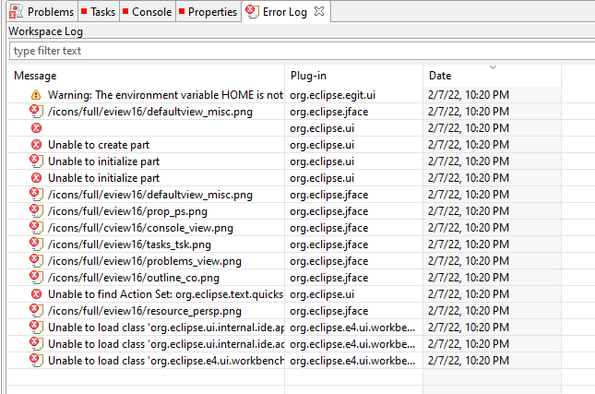Image resolution: width=595 pixels, height=394 pixels.
Task: Click the red icon on Tasks tab
Action: [84, 11]
